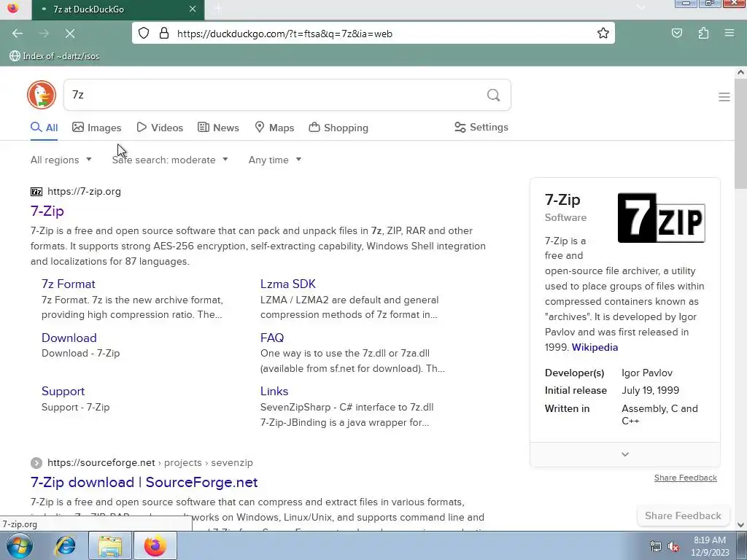Click the Firefox taskbar icon

[155, 545]
